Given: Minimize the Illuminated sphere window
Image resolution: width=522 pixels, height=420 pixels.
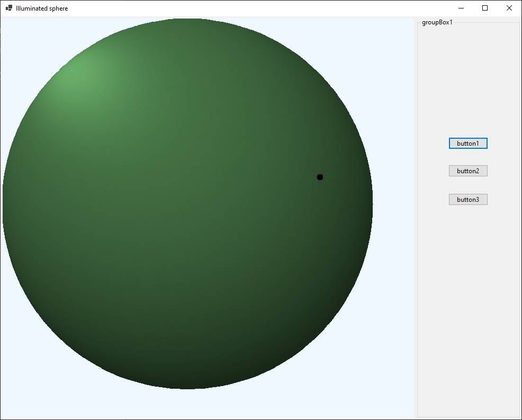Looking at the screenshot, I should (x=461, y=8).
